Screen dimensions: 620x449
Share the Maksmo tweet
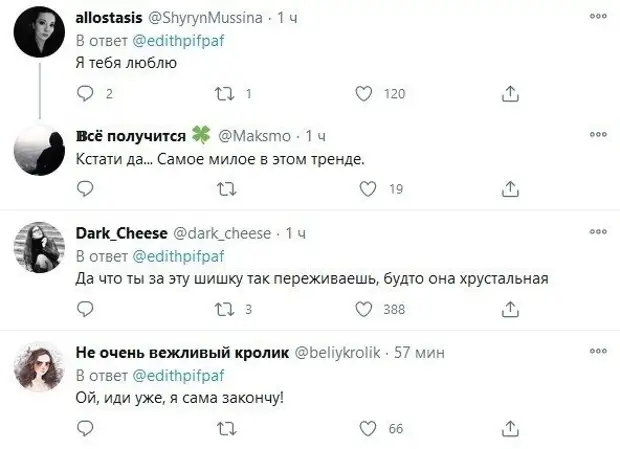pyautogui.click(x=509, y=188)
